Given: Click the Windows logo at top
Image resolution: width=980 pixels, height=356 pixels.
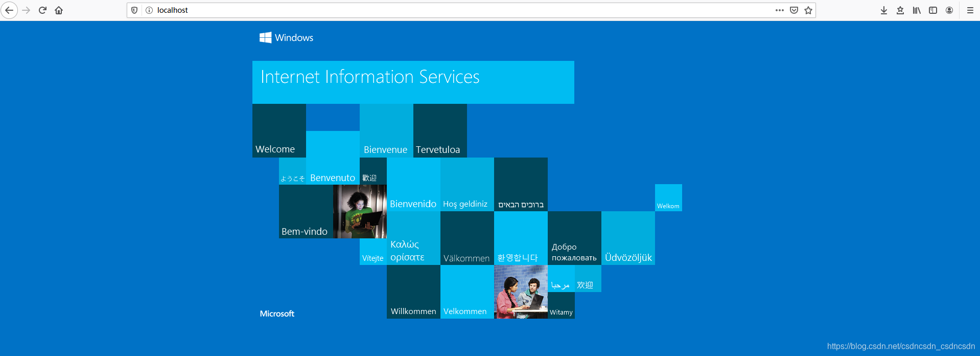Looking at the screenshot, I should point(286,37).
